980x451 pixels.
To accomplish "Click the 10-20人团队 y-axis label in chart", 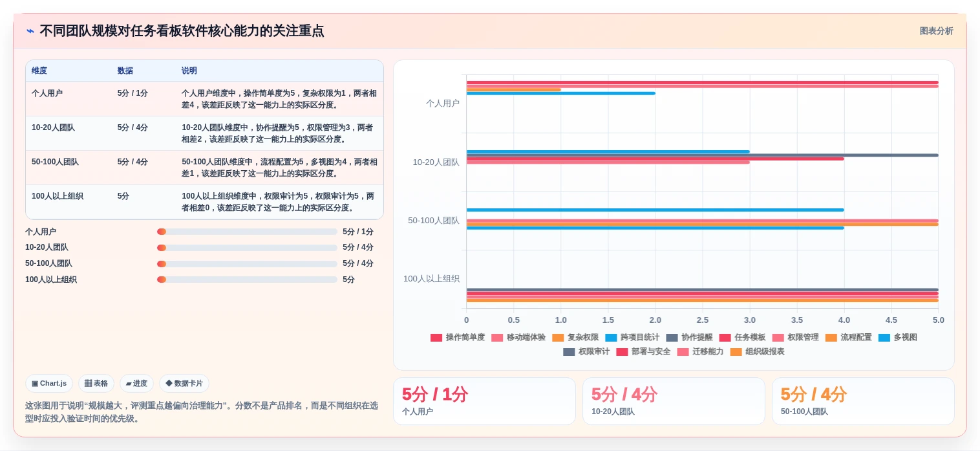I will (436, 162).
